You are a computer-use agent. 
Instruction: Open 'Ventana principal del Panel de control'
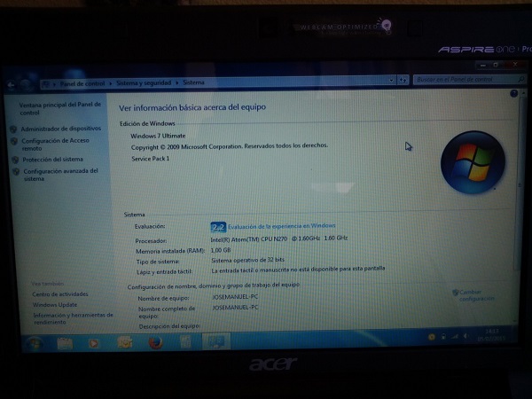click(60, 108)
